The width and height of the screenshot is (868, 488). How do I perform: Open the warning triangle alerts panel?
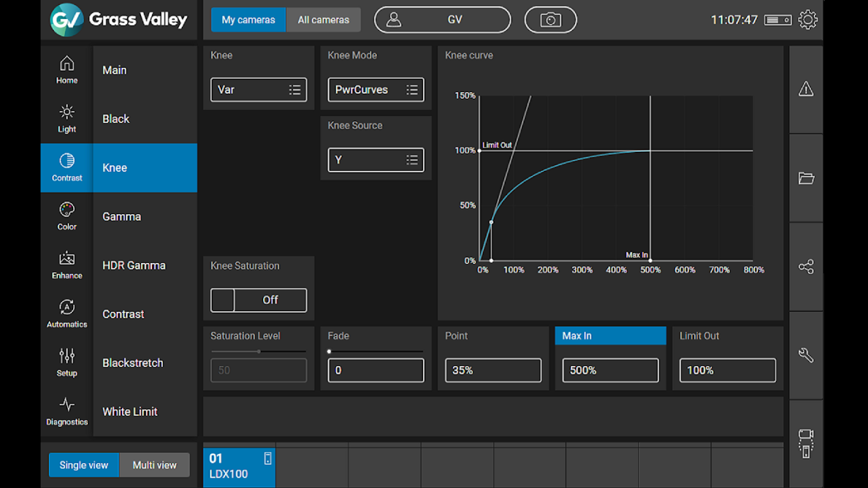(x=806, y=89)
